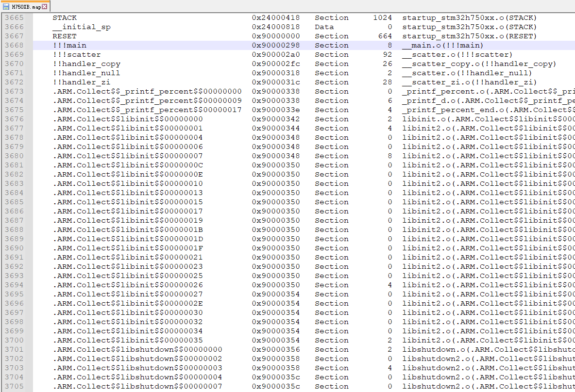Screen dimensions: 575x392
Task: Click the !!!scatter symbol name
Action: [x=77, y=54]
